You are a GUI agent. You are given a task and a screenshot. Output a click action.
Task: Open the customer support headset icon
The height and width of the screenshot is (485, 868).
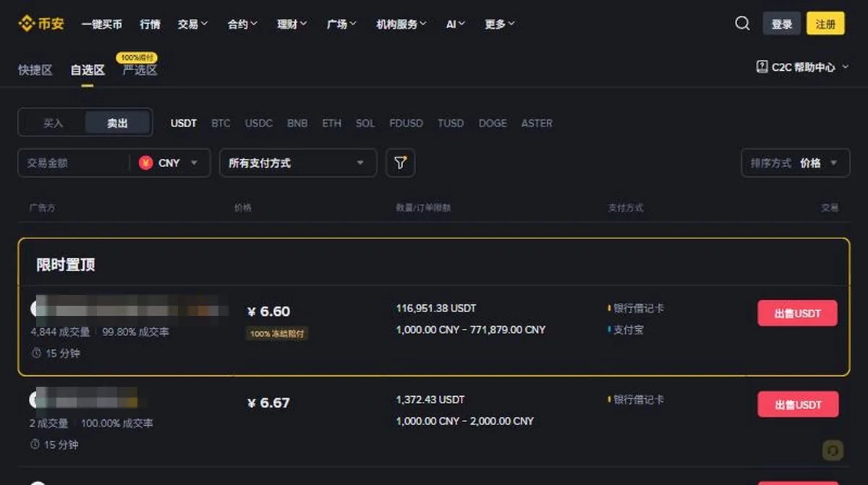coord(833,450)
